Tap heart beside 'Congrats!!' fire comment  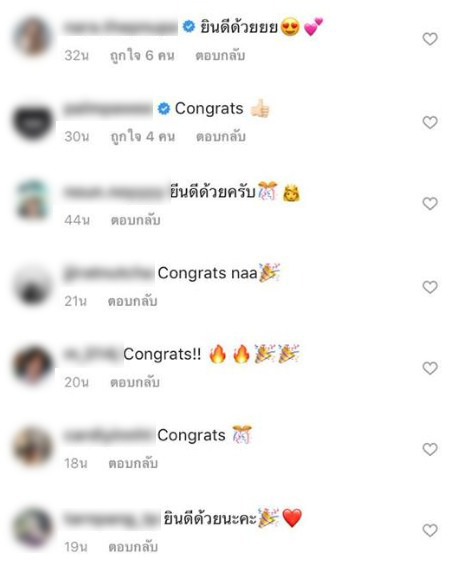coord(430,368)
